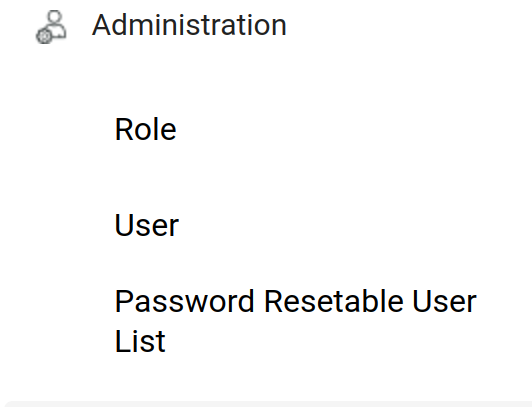The width and height of the screenshot is (532, 407).
Task: Go to the Role management page
Action: (x=146, y=129)
